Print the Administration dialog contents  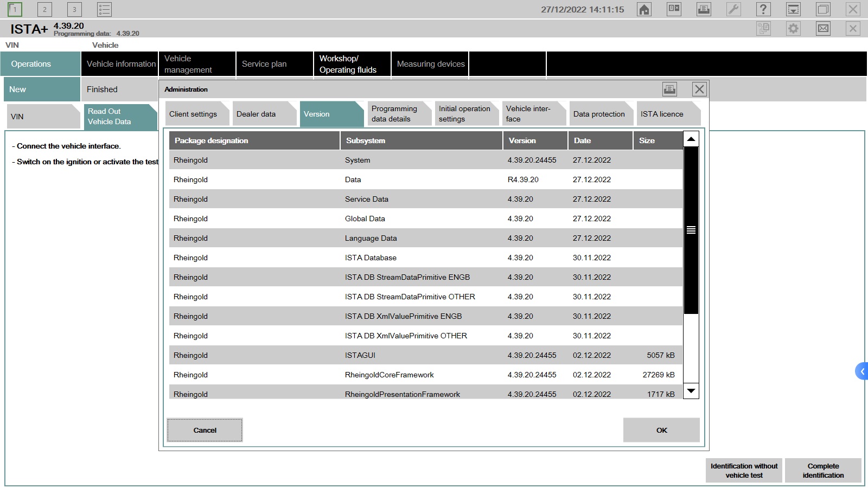pyautogui.click(x=669, y=89)
